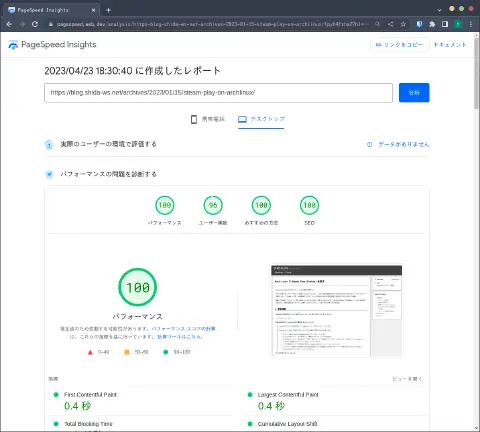This screenshot has width=480, height=432.
Task: Click the Total Blocking Time metric
Action: pyautogui.click(x=88, y=424)
